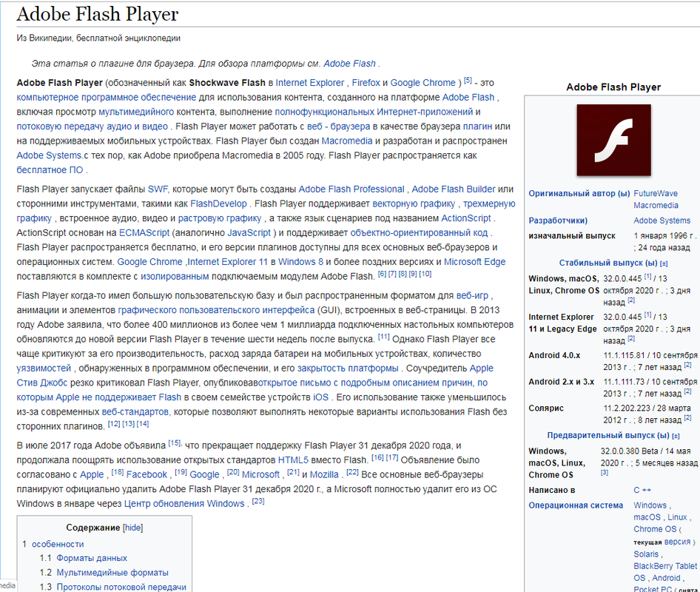Open the Adobe Flash Builder link
700x592 pixels.
pyautogui.click(x=453, y=189)
